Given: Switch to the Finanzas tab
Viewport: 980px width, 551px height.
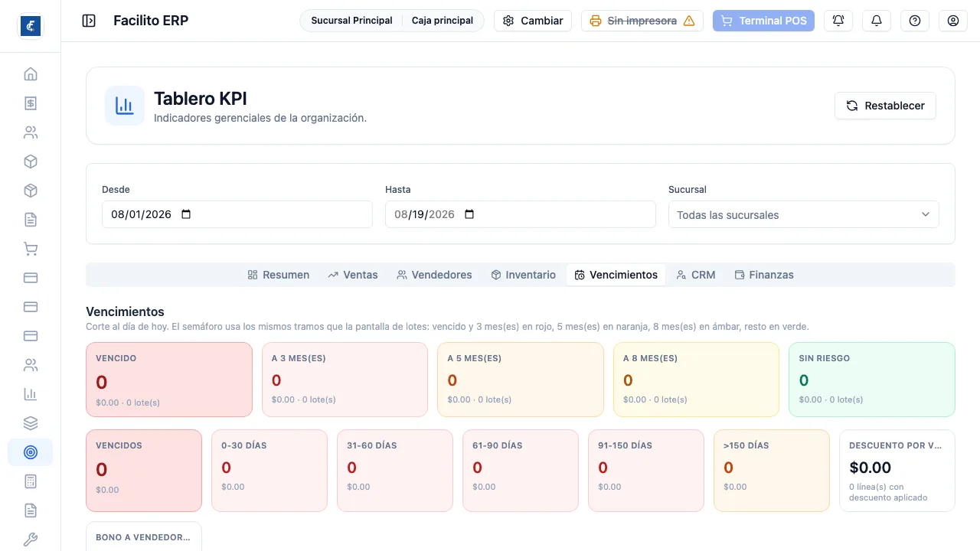Looking at the screenshot, I should click(764, 275).
